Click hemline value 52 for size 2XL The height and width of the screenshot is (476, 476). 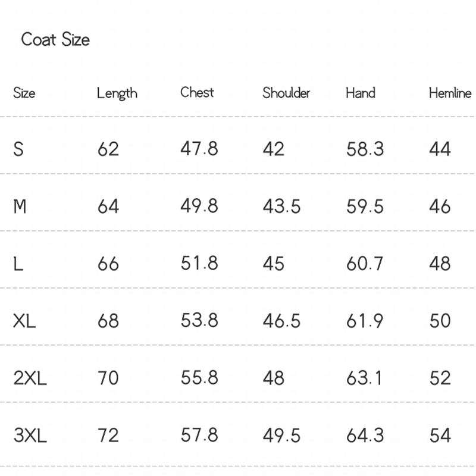click(440, 378)
